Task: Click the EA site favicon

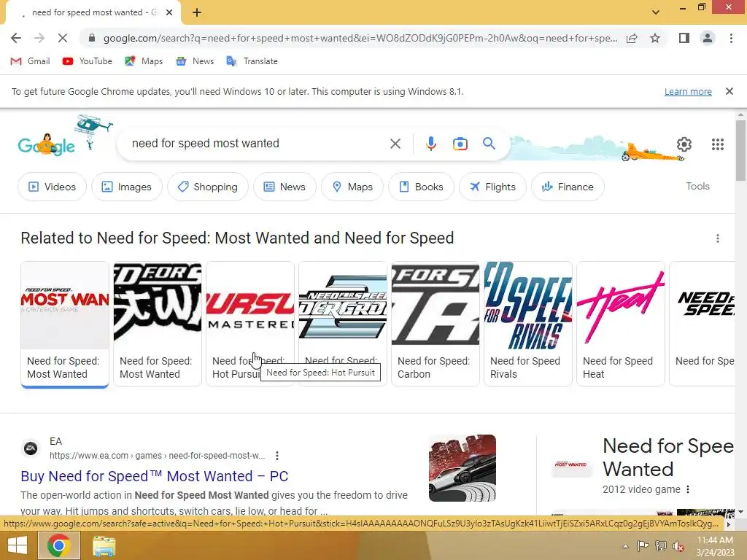Action: [31, 448]
